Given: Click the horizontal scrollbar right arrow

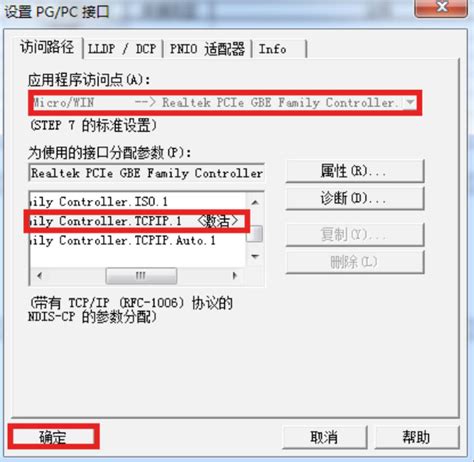Looking at the screenshot, I should click(235, 276).
